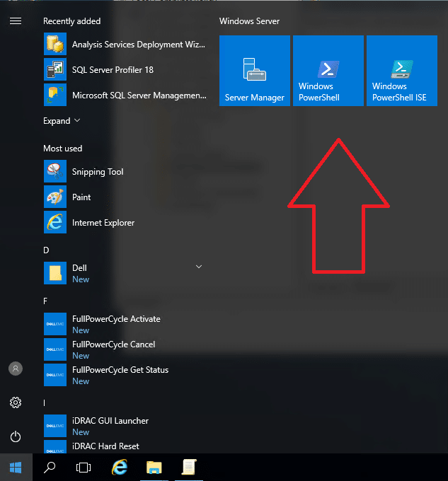Click the Internet Explorer icon in Most used
448x481 pixels.
point(55,222)
